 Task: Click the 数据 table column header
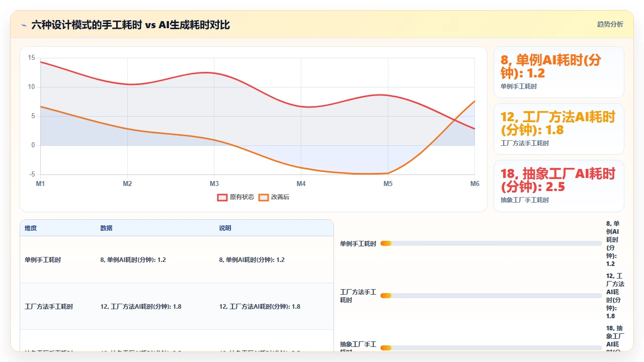coord(106,228)
